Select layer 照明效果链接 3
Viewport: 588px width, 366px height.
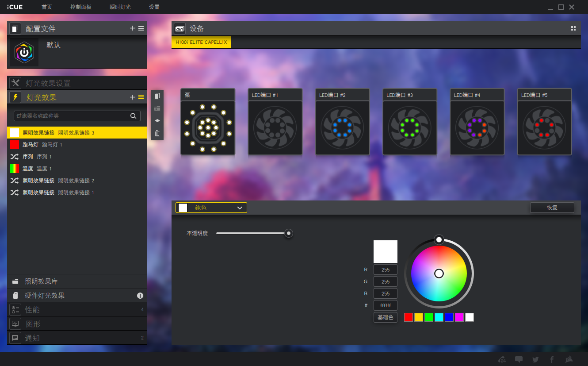click(x=77, y=133)
